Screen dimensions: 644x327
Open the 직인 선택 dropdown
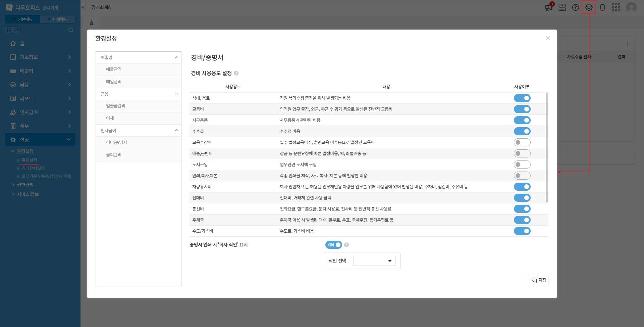374,261
